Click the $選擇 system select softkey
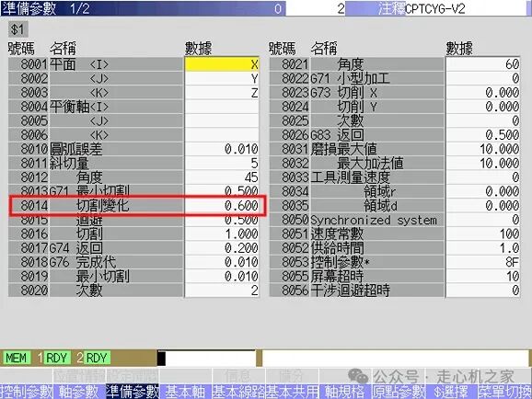Image resolution: width=532 pixels, height=399 pixels. [x=451, y=392]
